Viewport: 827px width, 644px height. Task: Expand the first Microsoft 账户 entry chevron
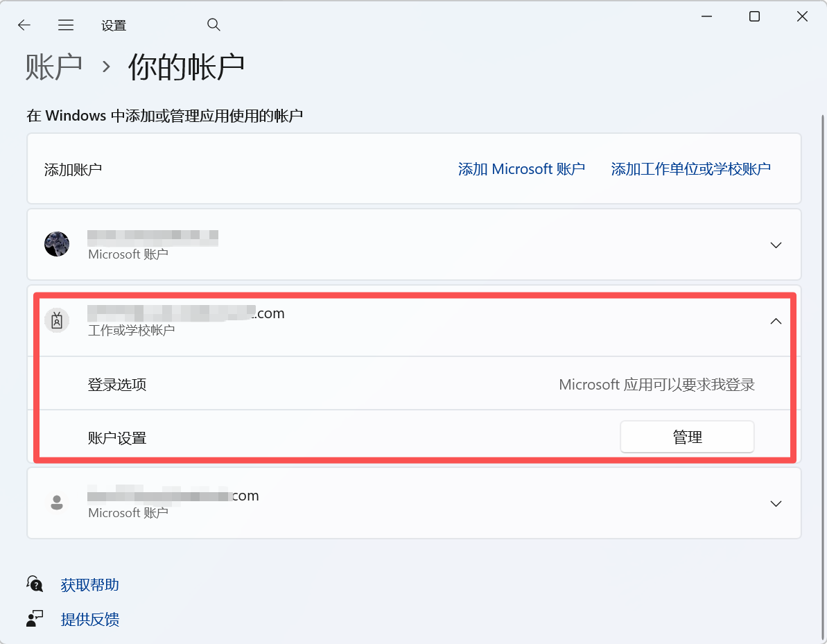click(x=776, y=245)
